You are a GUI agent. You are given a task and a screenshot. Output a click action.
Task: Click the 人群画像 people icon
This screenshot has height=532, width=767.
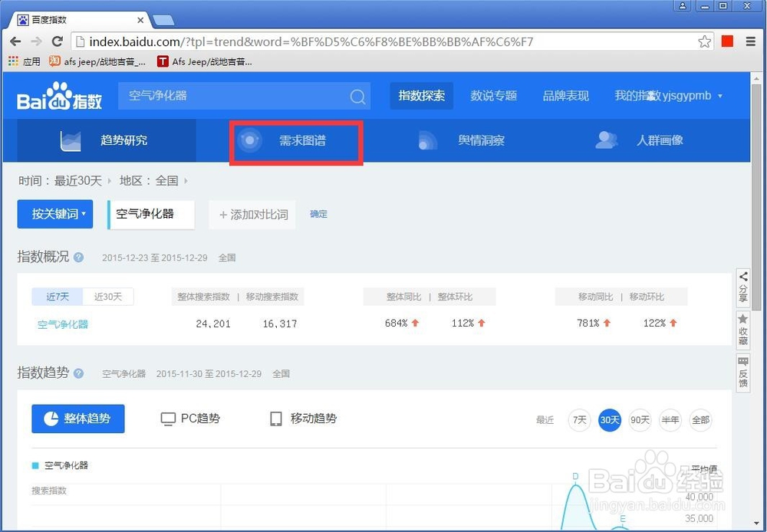pos(607,140)
